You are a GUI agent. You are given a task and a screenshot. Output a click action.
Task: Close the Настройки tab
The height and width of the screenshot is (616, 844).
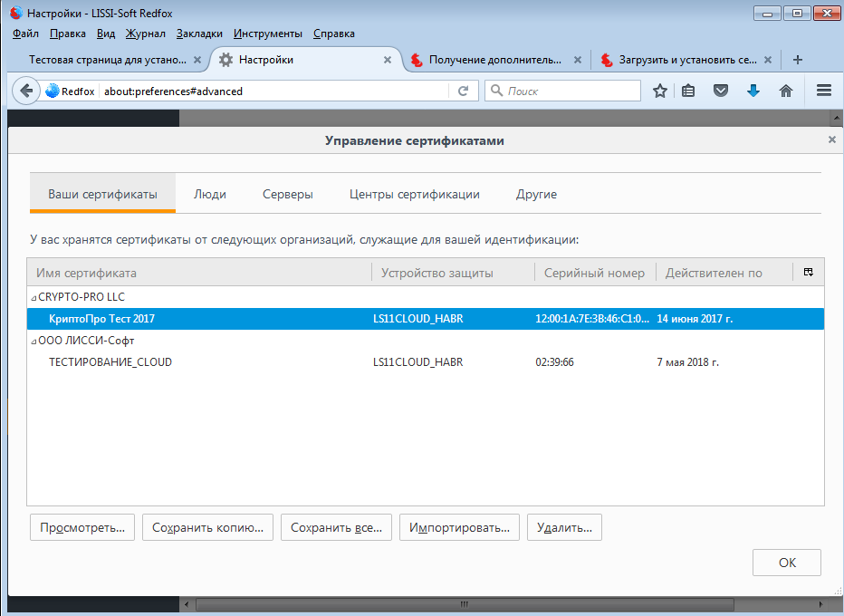[x=387, y=61]
